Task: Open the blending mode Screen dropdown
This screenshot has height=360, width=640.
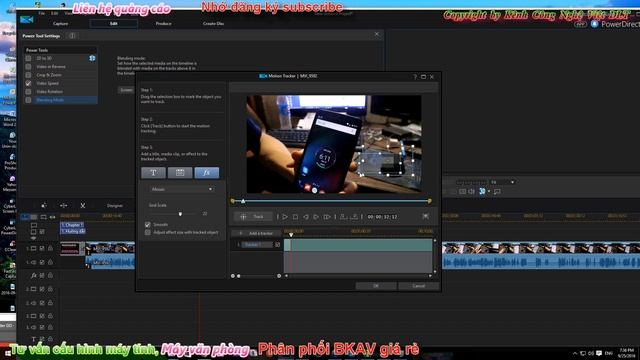Action: (x=127, y=90)
